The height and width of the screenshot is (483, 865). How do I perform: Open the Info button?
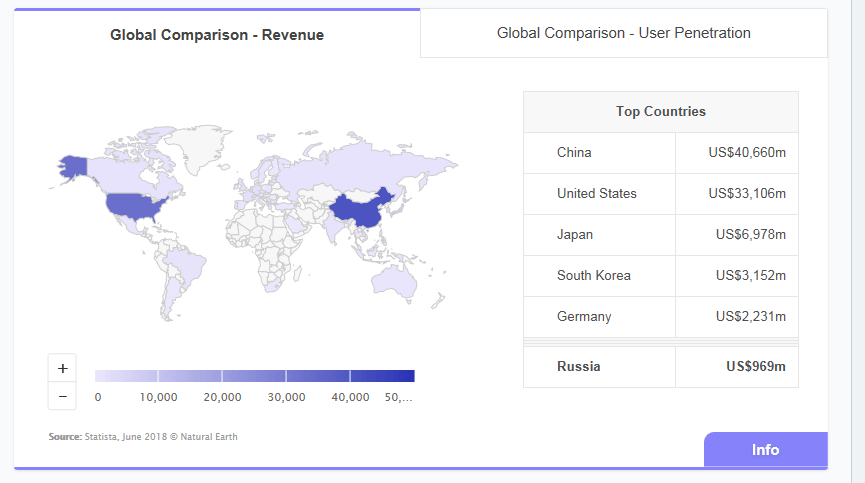[765, 450]
